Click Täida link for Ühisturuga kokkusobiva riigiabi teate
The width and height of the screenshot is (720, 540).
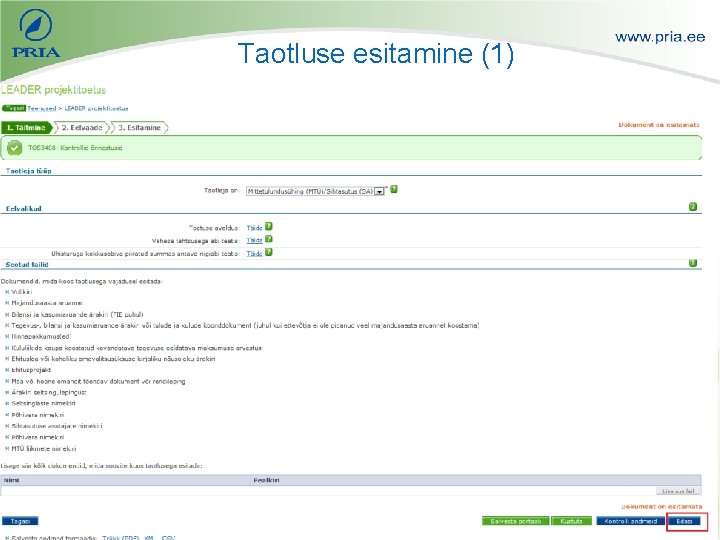(x=254, y=253)
